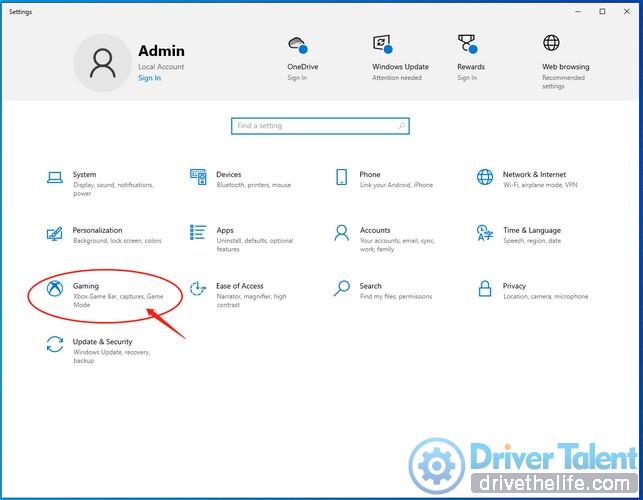This screenshot has width=643, height=500.
Task: Click the Sign in link under Local Account
Action: 149,78
